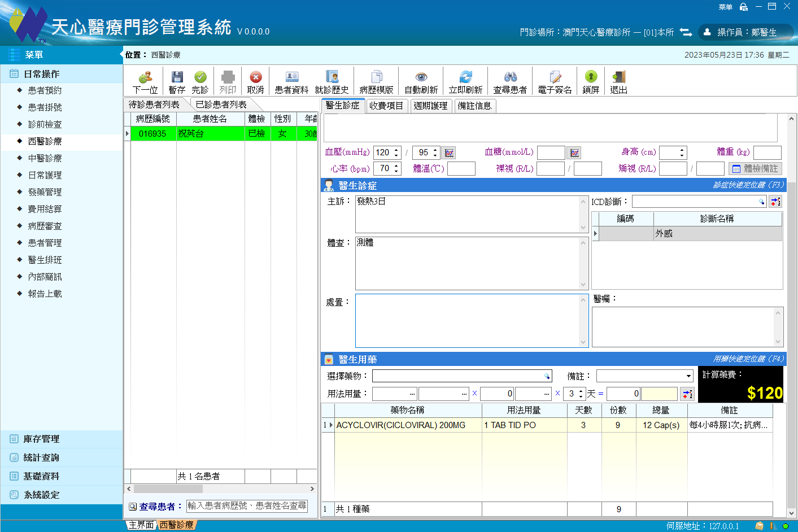Open blood sugar chart icon
Viewport: 798px width, 532px height.
point(574,153)
